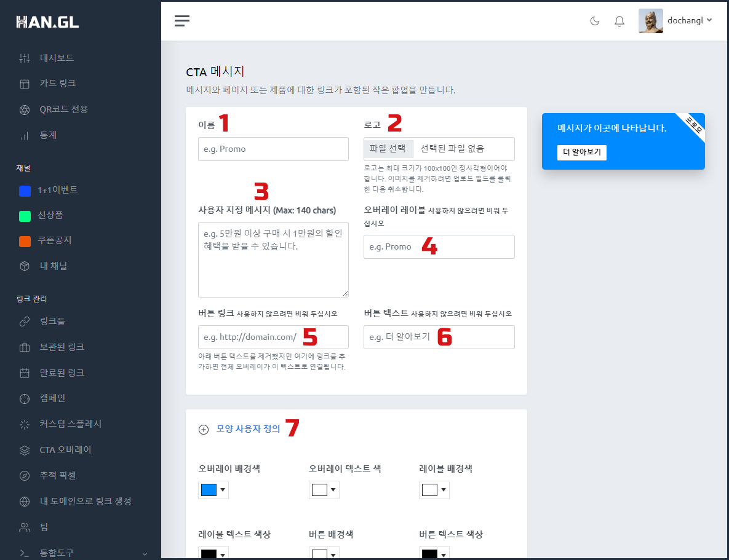Select the orange 쿠폰공지 channel swatch
This screenshot has height=560, width=729.
pos(25,241)
